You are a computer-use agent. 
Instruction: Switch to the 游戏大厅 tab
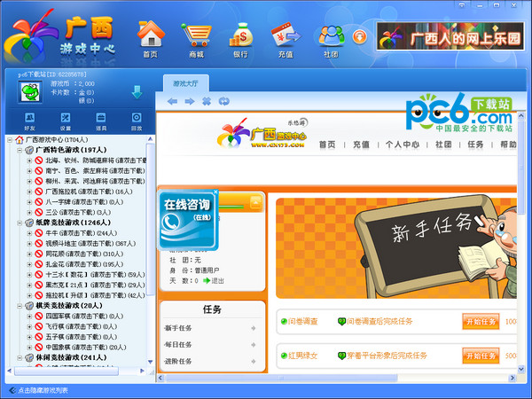point(185,83)
